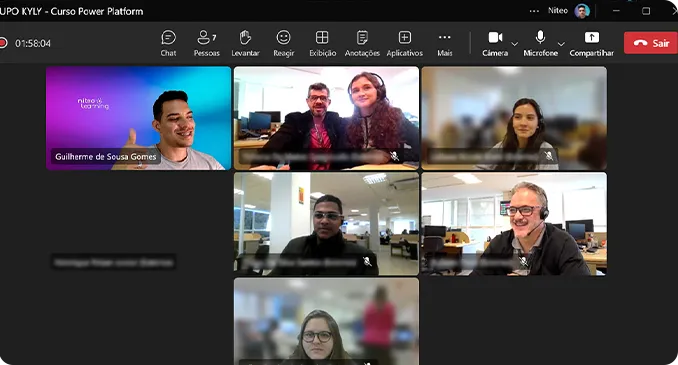The width and height of the screenshot is (678, 365).
Task: Leave the meeting with Sair
Action: tap(650, 43)
